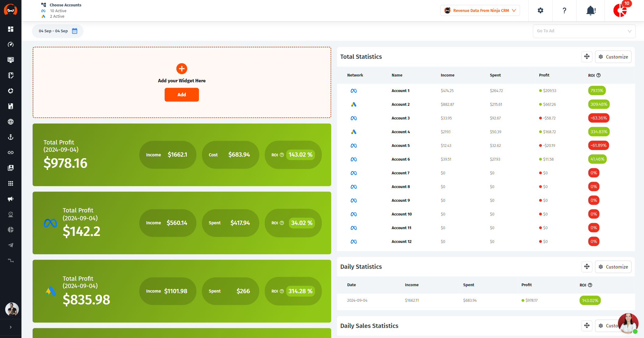The image size is (644, 338).
Task: Click Customize on Daily Statistics
Action: tap(613, 267)
